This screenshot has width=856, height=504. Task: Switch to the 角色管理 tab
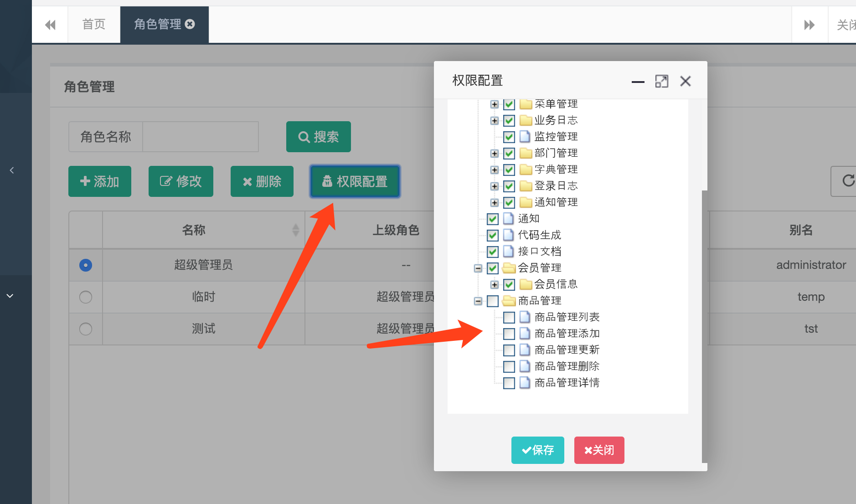pos(158,24)
